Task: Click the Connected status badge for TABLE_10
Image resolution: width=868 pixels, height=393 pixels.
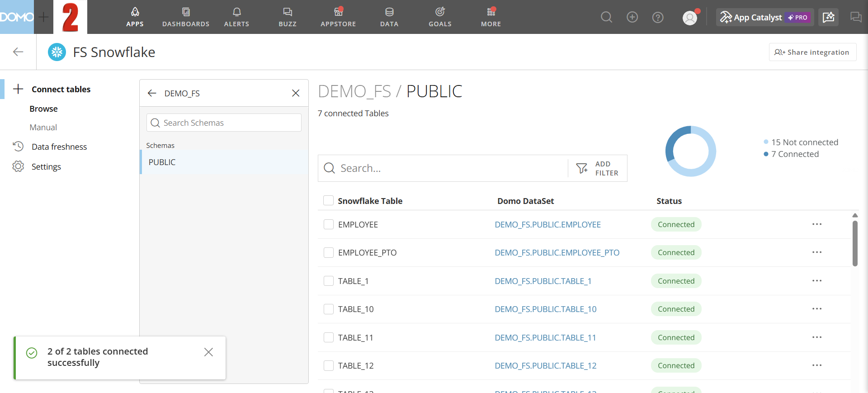Action: coord(676,309)
